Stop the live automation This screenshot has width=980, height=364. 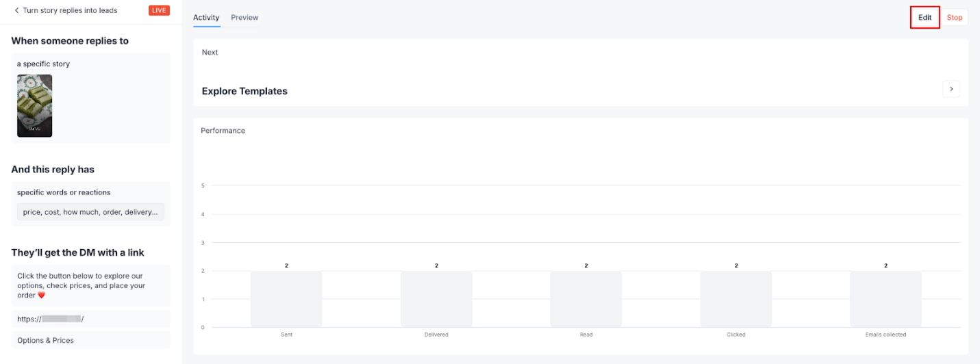click(x=954, y=18)
